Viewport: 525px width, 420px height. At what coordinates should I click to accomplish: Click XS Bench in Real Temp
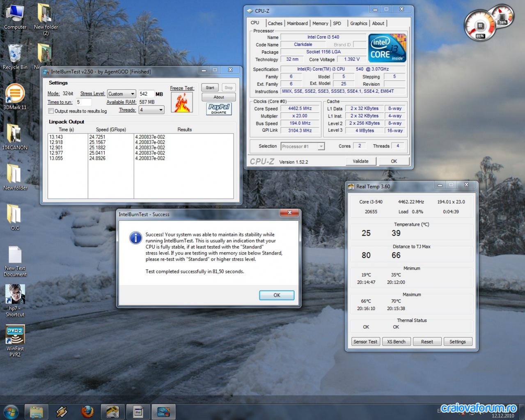click(x=396, y=342)
